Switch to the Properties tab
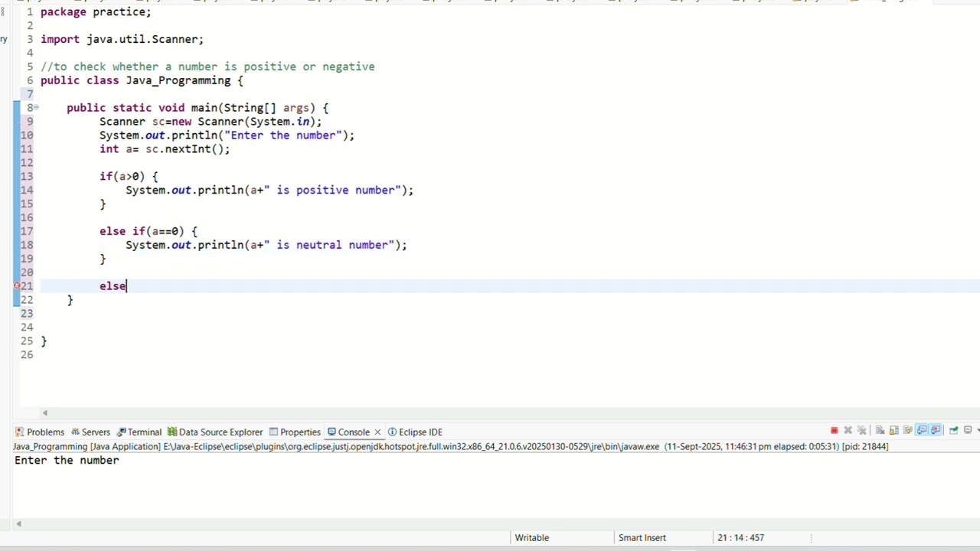 [x=294, y=432]
